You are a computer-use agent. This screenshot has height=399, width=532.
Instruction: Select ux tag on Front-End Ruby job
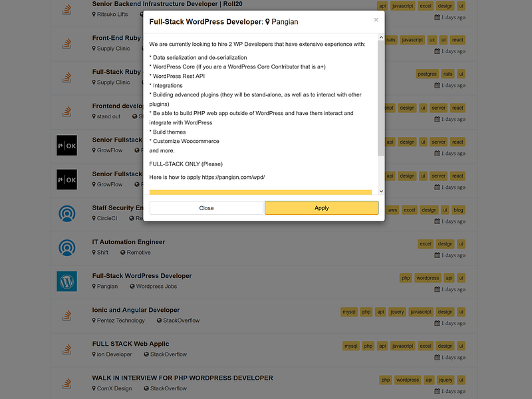(432, 40)
